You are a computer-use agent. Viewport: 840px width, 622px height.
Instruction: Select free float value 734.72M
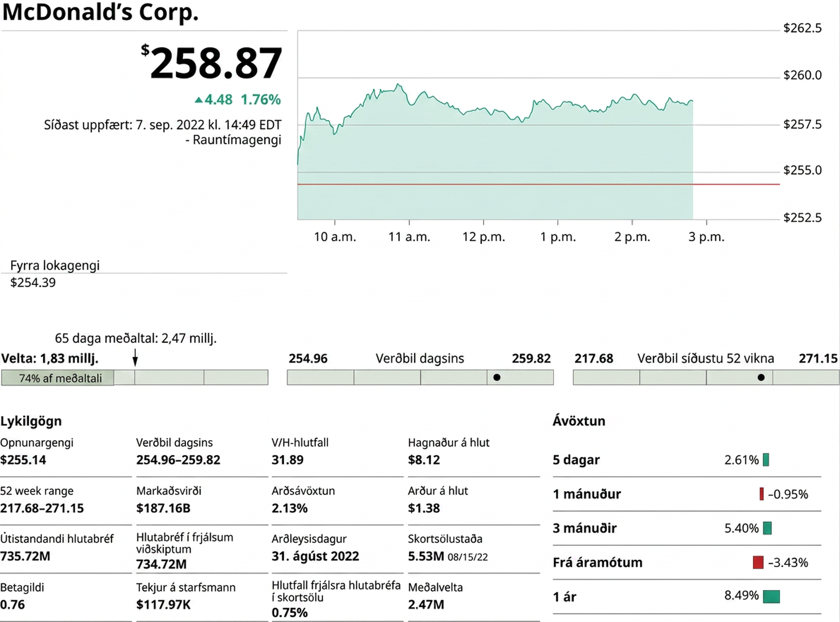[161, 564]
